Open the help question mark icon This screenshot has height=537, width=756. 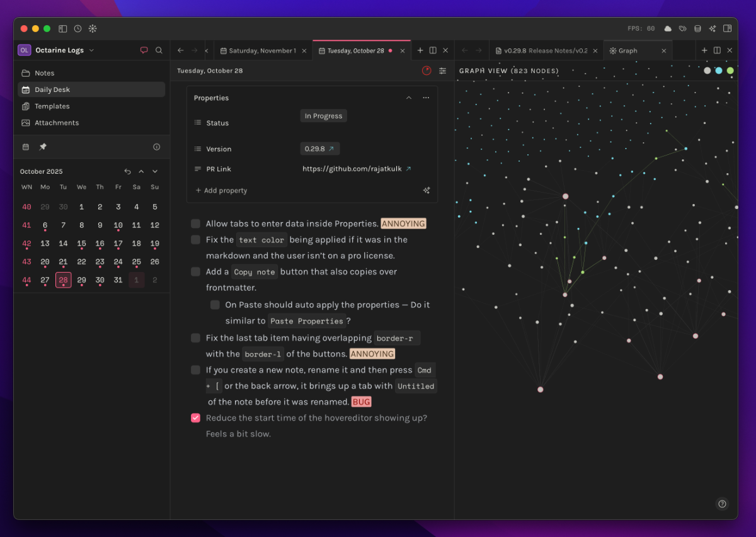[x=723, y=504]
